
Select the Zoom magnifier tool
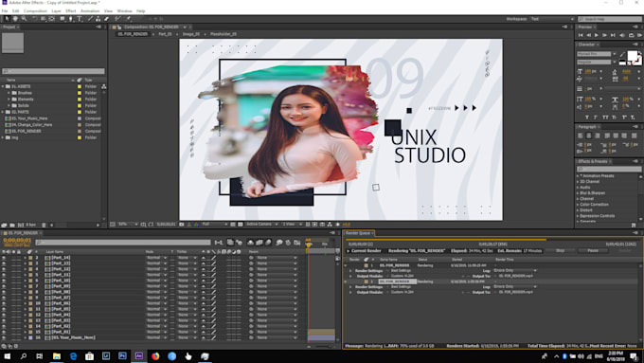click(x=25, y=19)
